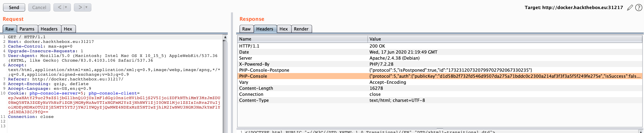This screenshot has height=133, width=644.
Task: Click the Referer line in request
Action: pyautogui.click(x=66, y=79)
